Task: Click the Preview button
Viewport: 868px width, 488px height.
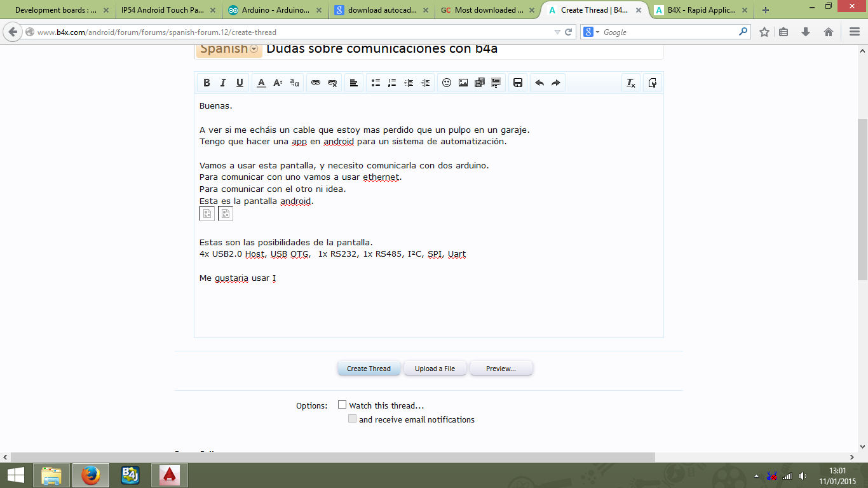Action: point(501,369)
